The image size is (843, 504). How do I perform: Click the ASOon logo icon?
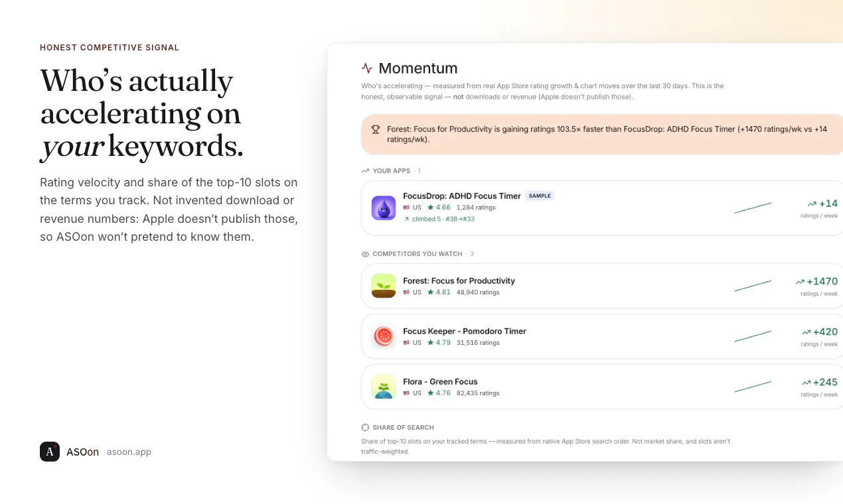tap(50, 452)
